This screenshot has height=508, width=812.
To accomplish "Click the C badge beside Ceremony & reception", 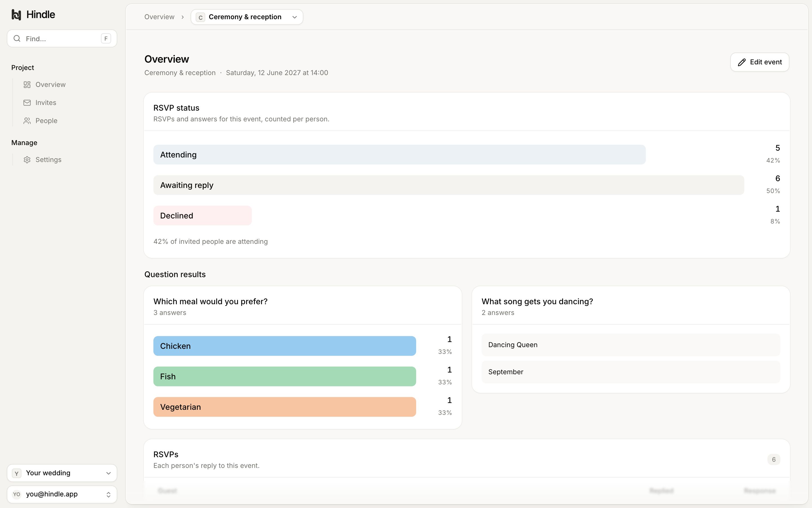I will pyautogui.click(x=200, y=17).
